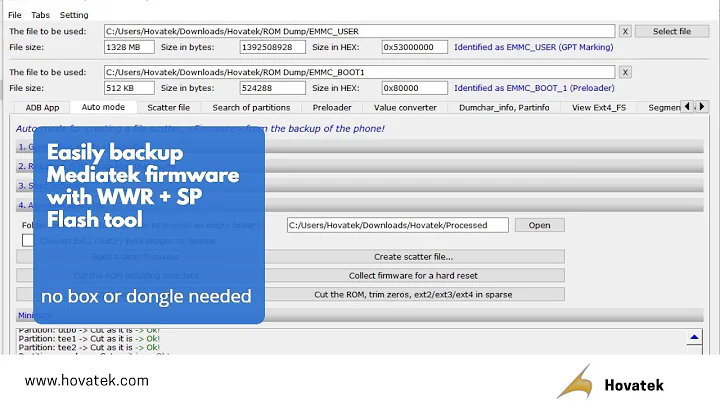720x404 pixels.
Task: Open the Tabs menu
Action: tap(40, 15)
